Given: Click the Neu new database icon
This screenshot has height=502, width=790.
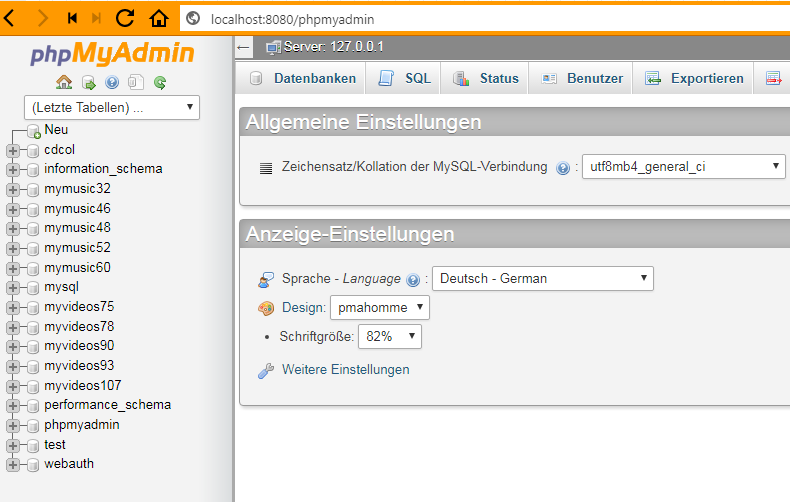Looking at the screenshot, I should (34, 131).
